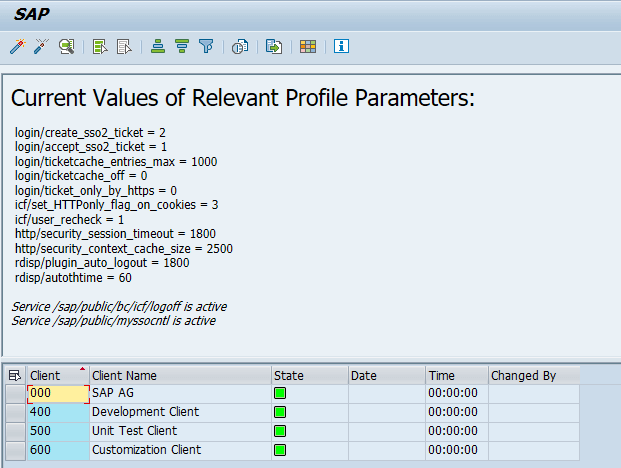Select the client cell 000

point(58,394)
